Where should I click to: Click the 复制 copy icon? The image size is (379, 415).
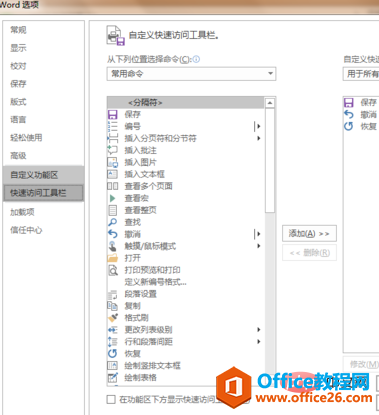click(x=113, y=306)
